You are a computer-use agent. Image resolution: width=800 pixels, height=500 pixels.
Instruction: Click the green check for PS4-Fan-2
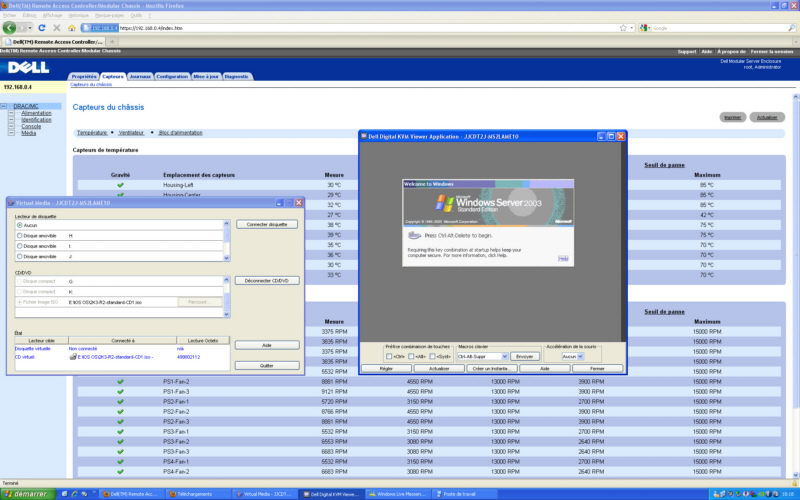[x=120, y=471]
